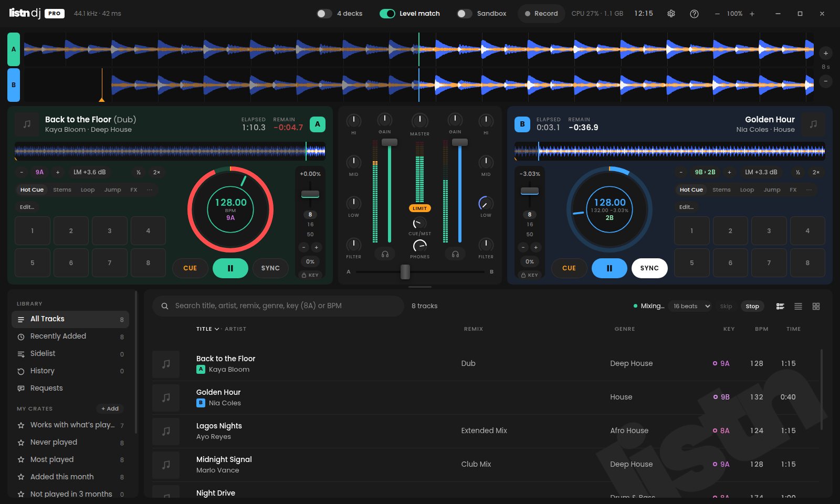The height and width of the screenshot is (504, 840).
Task: Add a new crate with + Add
Action: [x=110, y=408]
